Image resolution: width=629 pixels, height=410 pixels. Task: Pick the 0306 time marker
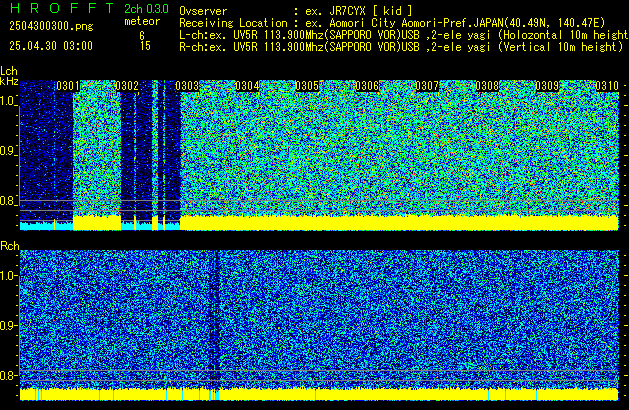[x=367, y=86]
